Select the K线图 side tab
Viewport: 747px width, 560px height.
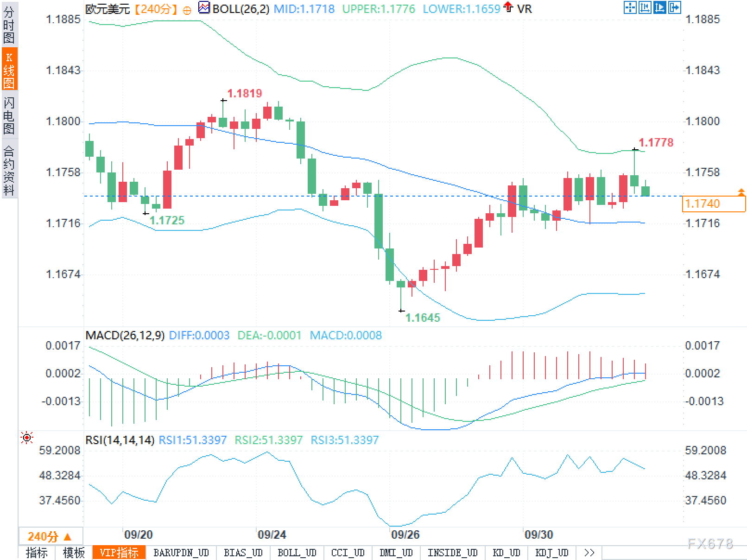[x=9, y=70]
